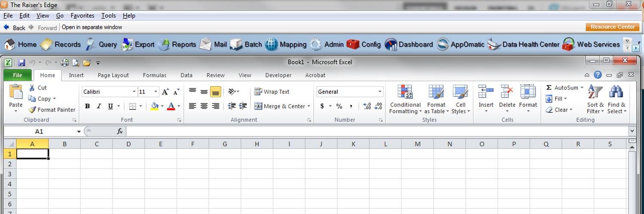Increase font size with Grow Font

(x=165, y=92)
